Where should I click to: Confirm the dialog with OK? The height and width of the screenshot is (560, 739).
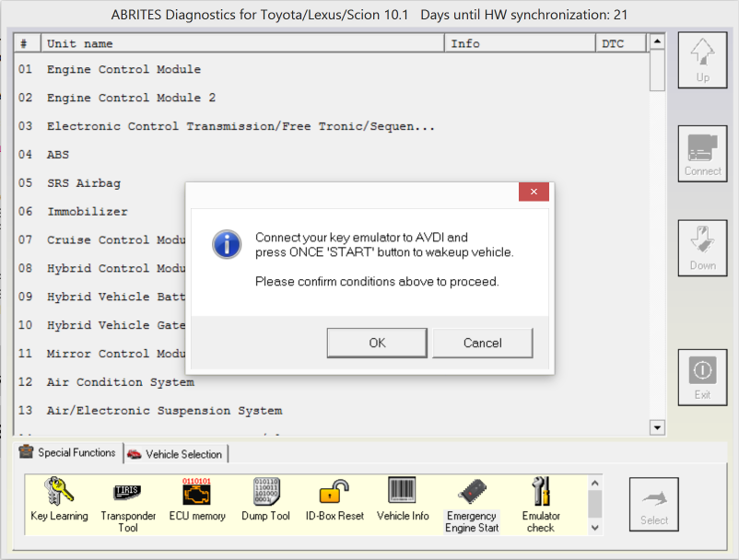click(377, 343)
